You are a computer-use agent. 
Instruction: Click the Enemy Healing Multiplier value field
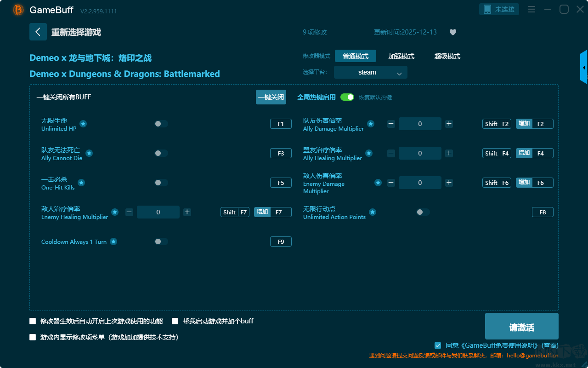(x=158, y=212)
